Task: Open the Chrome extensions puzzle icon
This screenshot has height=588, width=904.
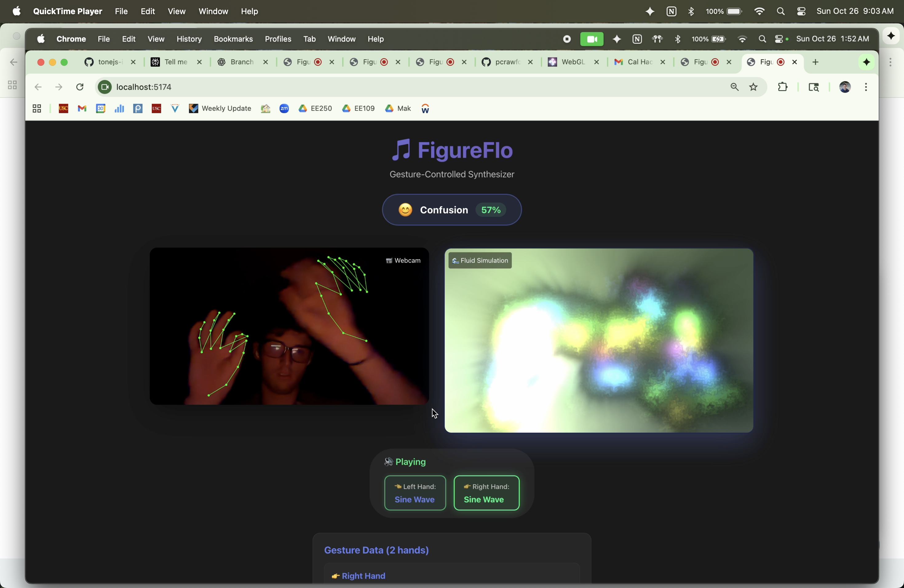Action: click(x=783, y=87)
